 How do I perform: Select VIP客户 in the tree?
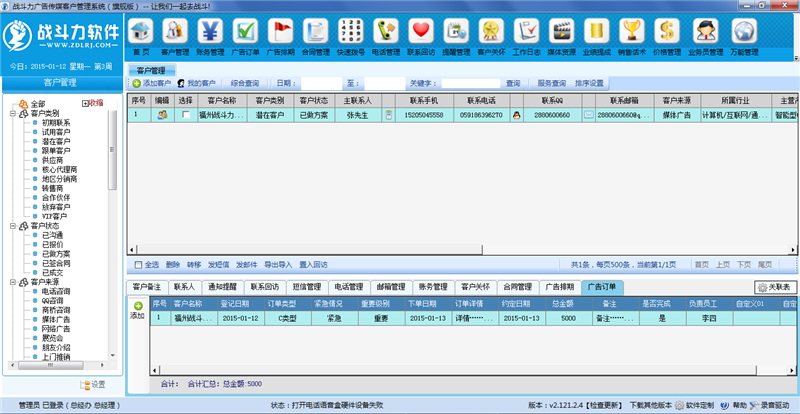tap(54, 216)
